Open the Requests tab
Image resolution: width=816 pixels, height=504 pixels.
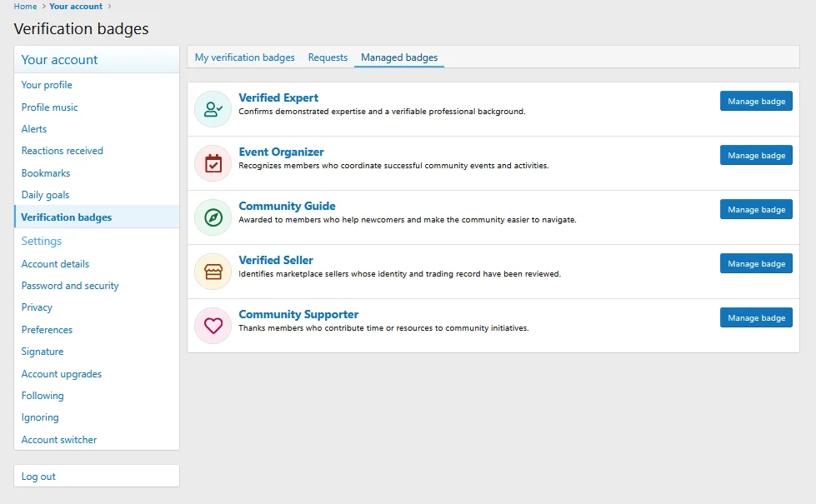(328, 57)
